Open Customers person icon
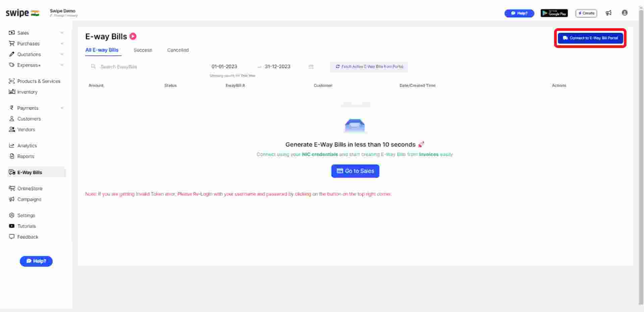 (12, 118)
